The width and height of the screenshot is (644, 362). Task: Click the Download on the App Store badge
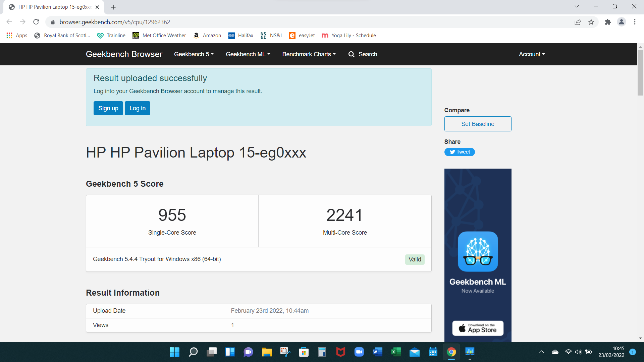pyautogui.click(x=478, y=328)
